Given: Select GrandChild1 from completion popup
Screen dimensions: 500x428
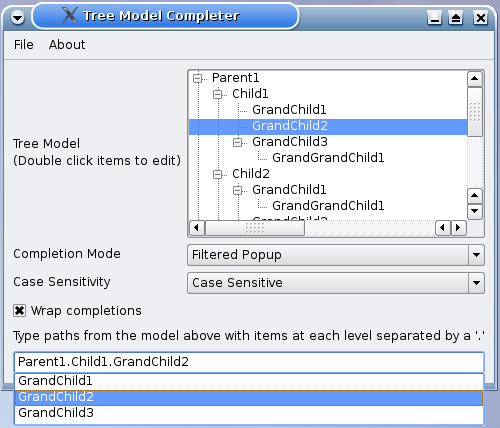Looking at the screenshot, I should pyautogui.click(x=249, y=381).
